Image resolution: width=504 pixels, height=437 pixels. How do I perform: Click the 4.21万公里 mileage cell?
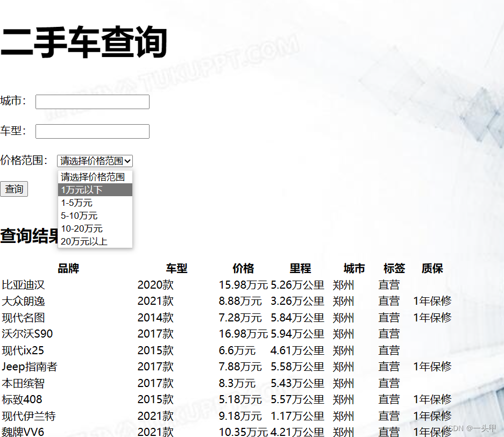pyautogui.click(x=297, y=432)
